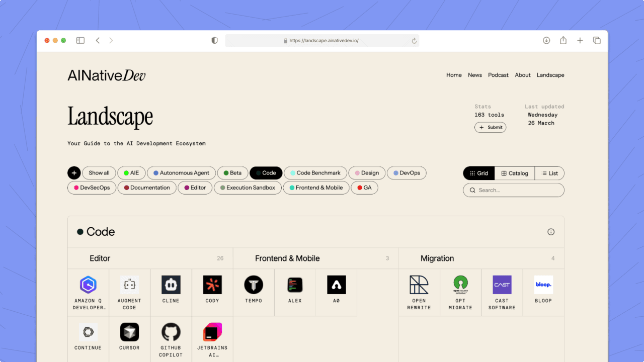
Task: Select the Bloop tool icon
Action: point(543,285)
